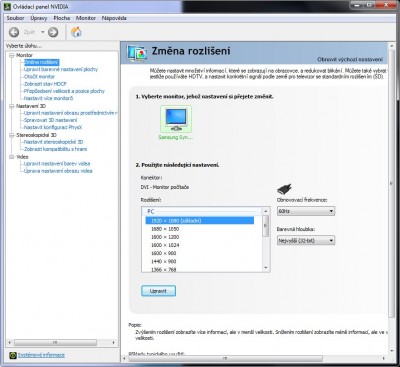Open the Soubor menu
The height and width of the screenshot is (367, 400).
click(x=15, y=18)
